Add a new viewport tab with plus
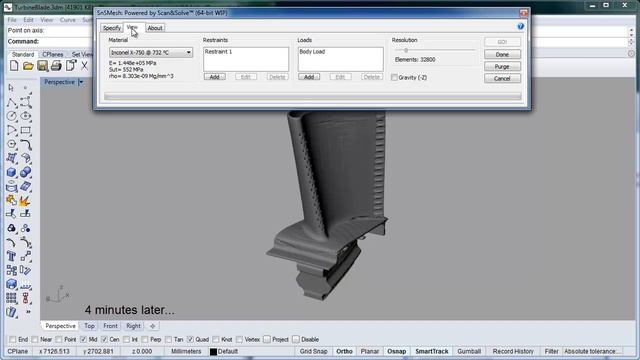 coord(153,326)
